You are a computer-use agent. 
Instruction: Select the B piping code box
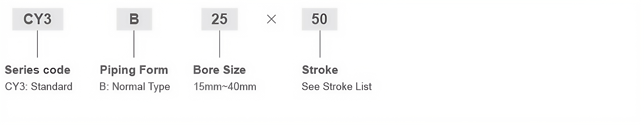pyautogui.click(x=134, y=19)
